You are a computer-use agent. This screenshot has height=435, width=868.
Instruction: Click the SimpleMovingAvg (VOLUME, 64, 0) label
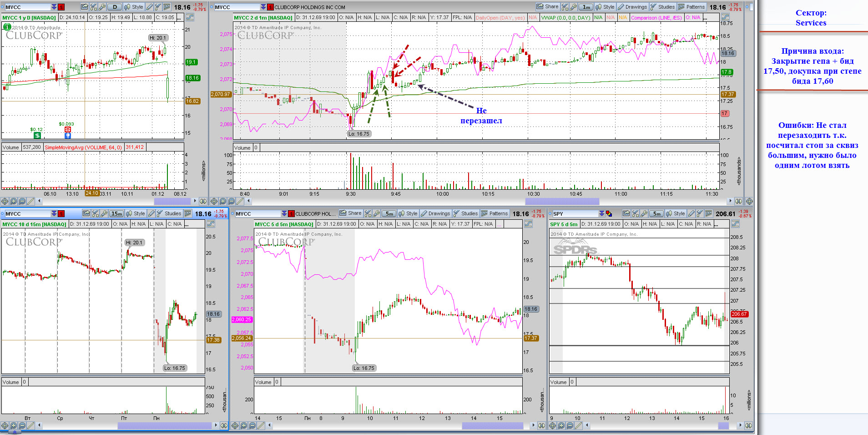(83, 147)
